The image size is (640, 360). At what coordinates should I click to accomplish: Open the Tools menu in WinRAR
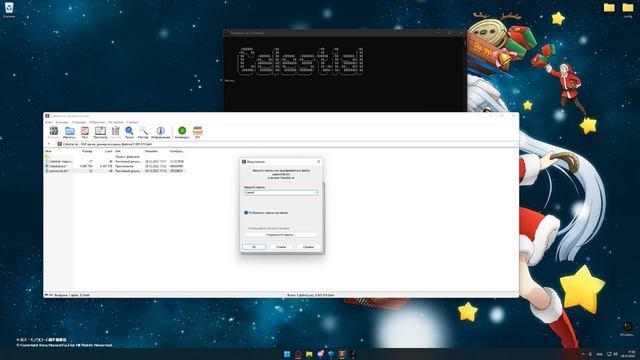[79, 122]
